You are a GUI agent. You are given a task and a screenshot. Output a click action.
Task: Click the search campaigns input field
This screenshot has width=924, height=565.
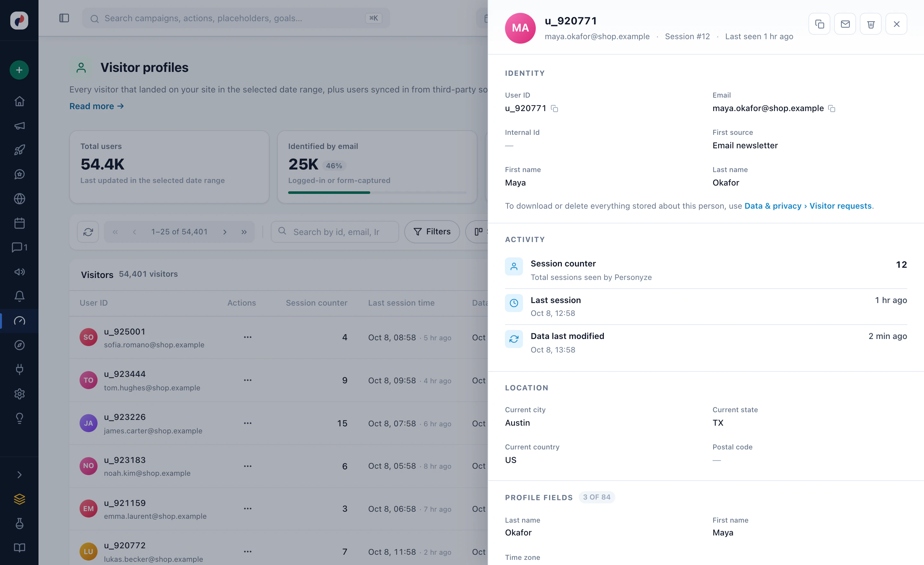[236, 18]
